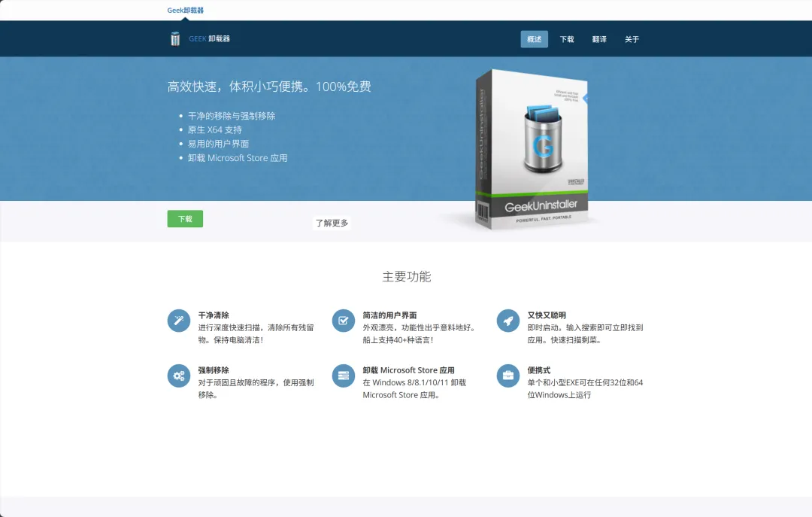Viewport: 812px width, 517px height.
Task: Click the 便携式 briefcase icon
Action: [508, 376]
